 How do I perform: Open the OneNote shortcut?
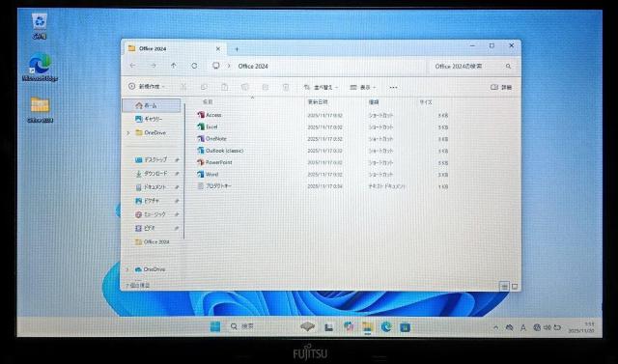[212, 139]
